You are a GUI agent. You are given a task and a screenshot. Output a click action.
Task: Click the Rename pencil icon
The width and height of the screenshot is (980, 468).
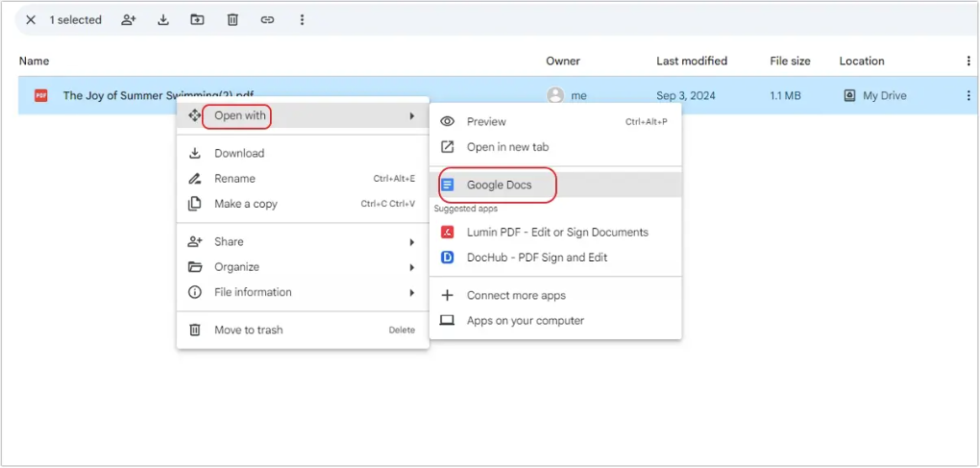click(195, 179)
